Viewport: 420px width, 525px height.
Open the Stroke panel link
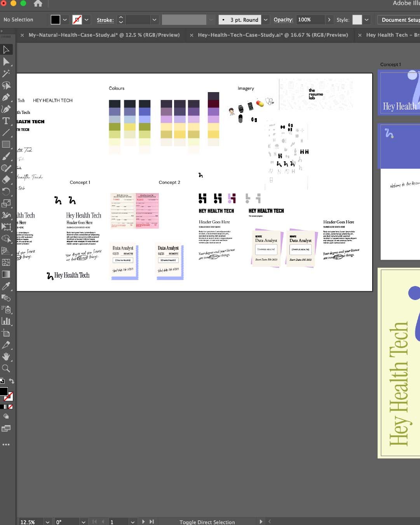pyautogui.click(x=105, y=20)
